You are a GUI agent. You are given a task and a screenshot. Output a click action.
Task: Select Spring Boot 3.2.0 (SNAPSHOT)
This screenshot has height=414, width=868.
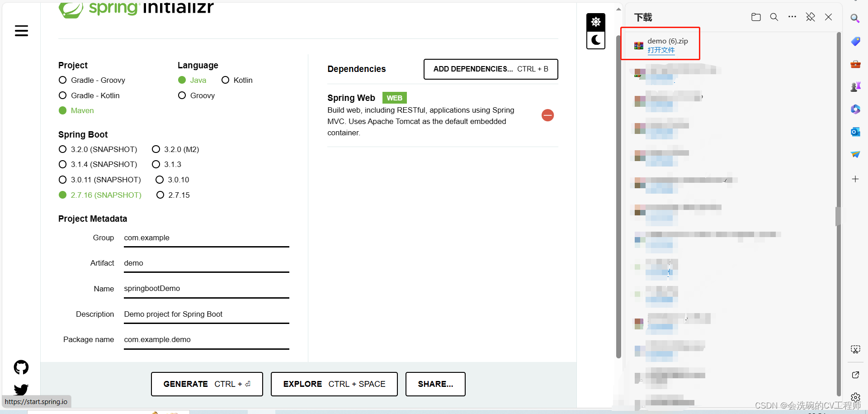pyautogui.click(x=98, y=149)
